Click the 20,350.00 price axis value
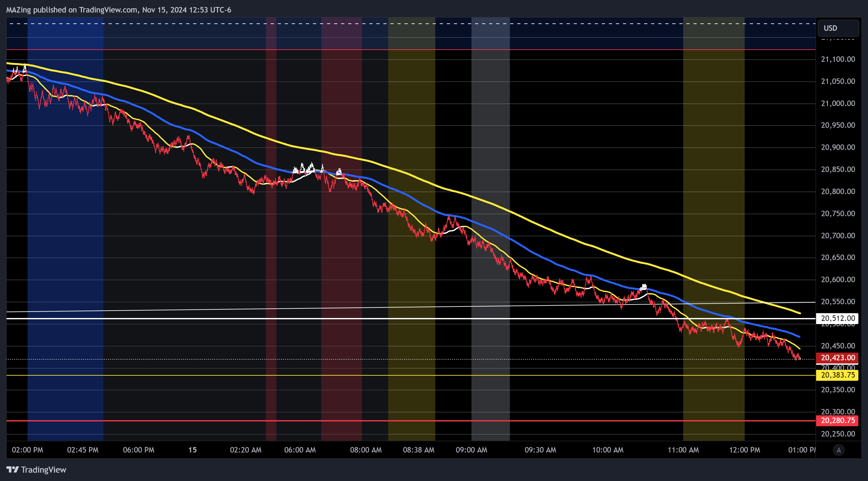Screen dimensions: 868x481 coord(838,390)
